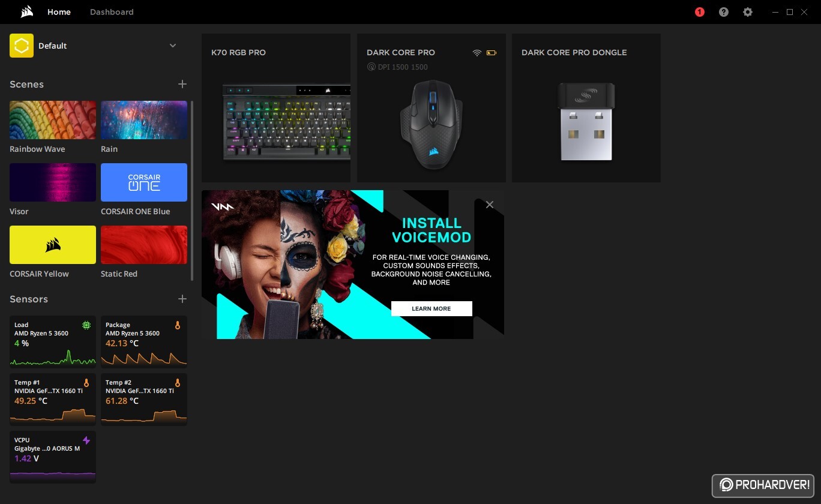821x504 pixels.
Task: Open the settings gear icon
Action: point(748,12)
